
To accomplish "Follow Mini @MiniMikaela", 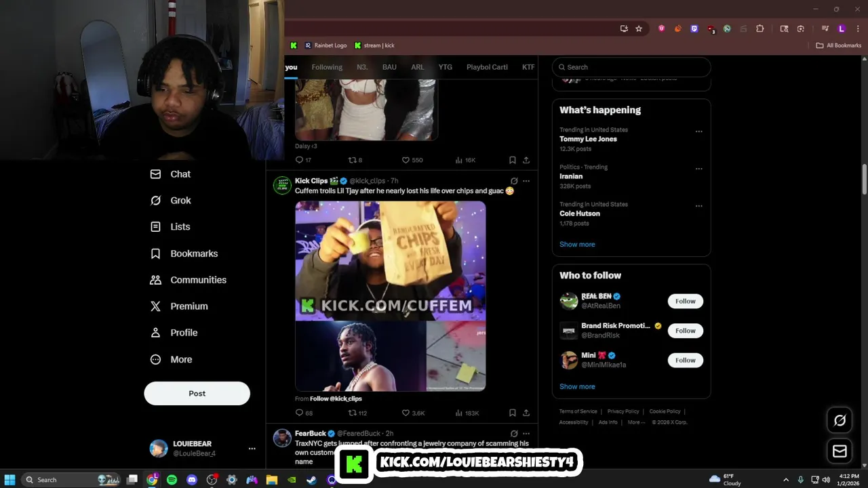I will point(685,360).
